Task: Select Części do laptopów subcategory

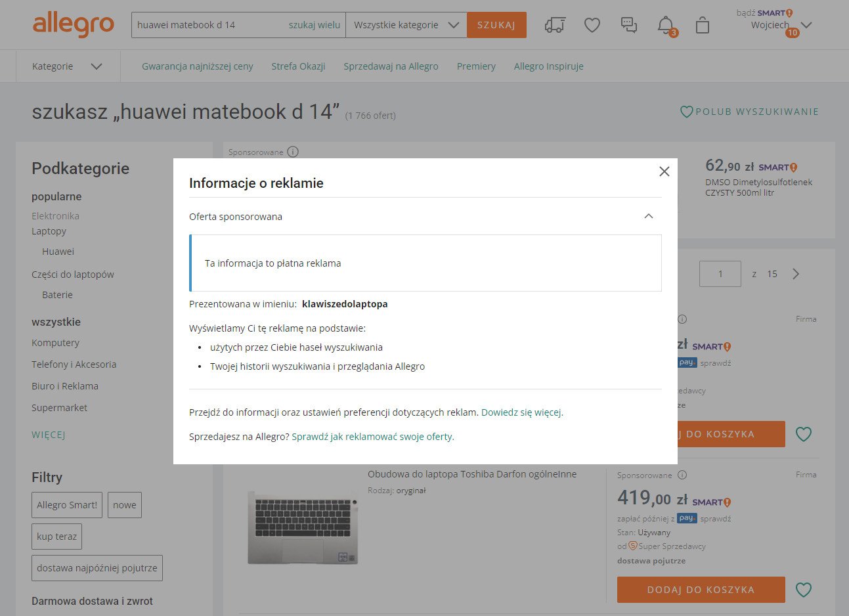Action: click(73, 275)
